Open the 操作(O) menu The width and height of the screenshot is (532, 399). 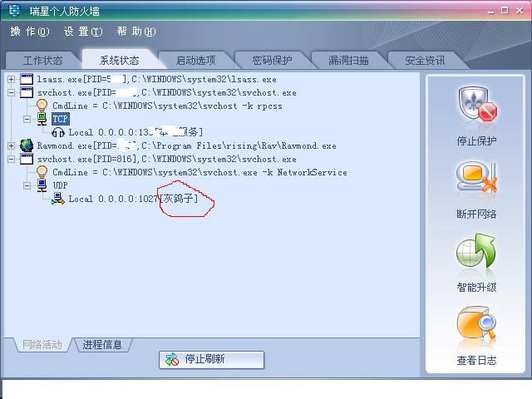coord(30,32)
